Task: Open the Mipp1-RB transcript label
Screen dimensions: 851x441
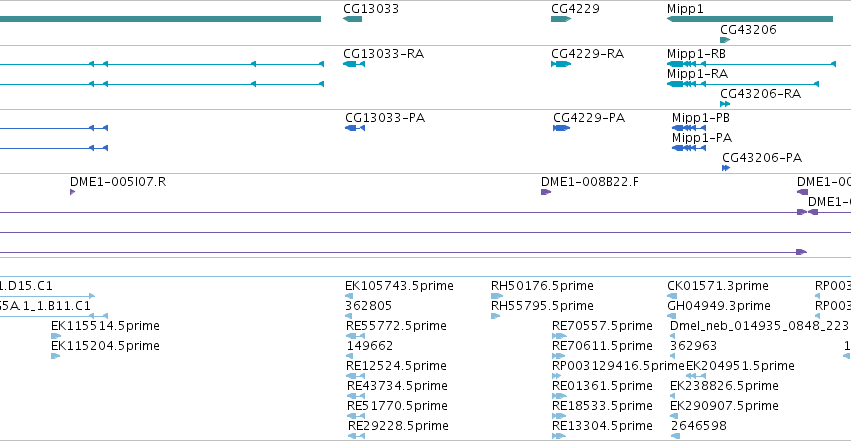Action: (x=696, y=54)
